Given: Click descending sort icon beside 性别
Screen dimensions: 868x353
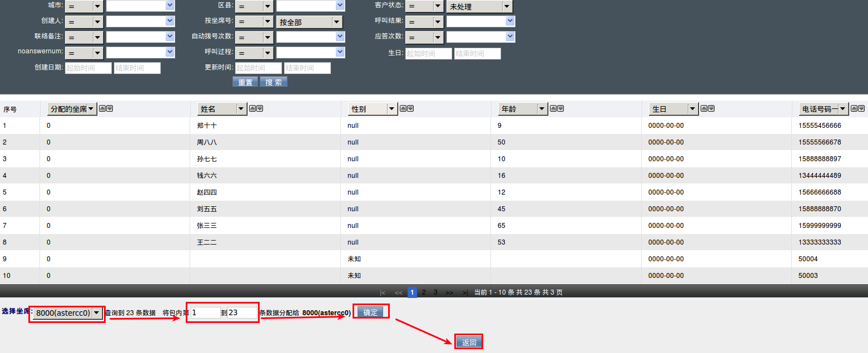Looking at the screenshot, I should 410,108.
